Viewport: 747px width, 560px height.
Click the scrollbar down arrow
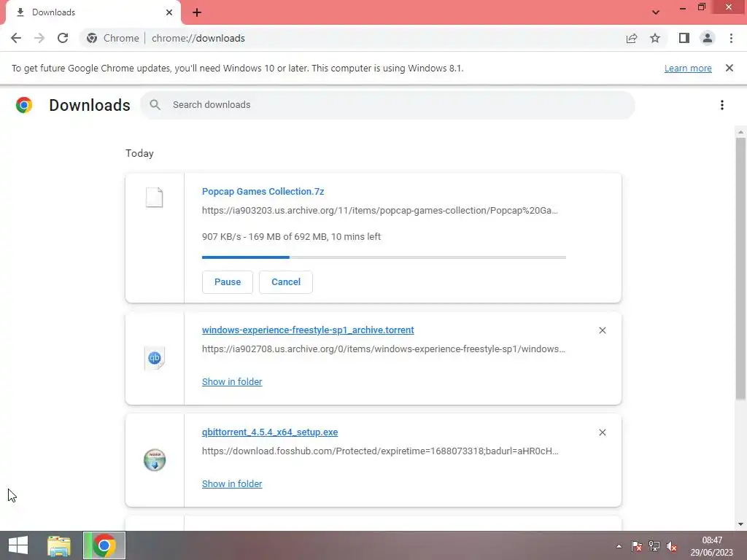(740, 524)
